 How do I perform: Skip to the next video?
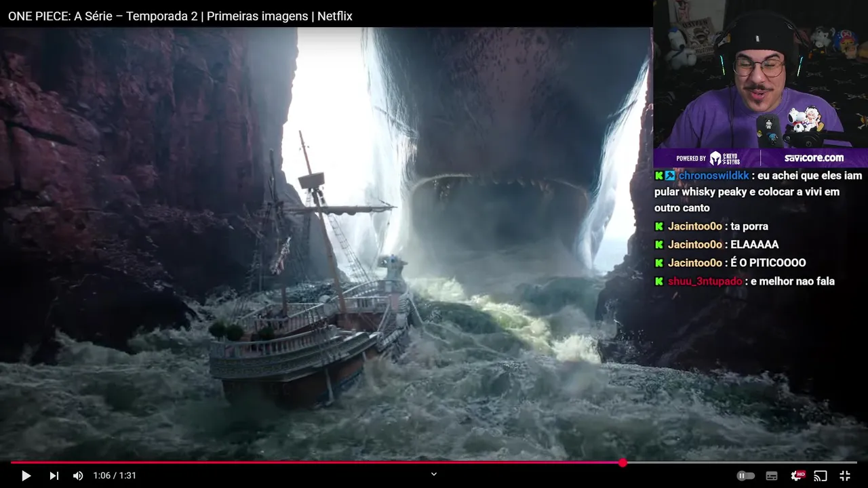pos(54,476)
